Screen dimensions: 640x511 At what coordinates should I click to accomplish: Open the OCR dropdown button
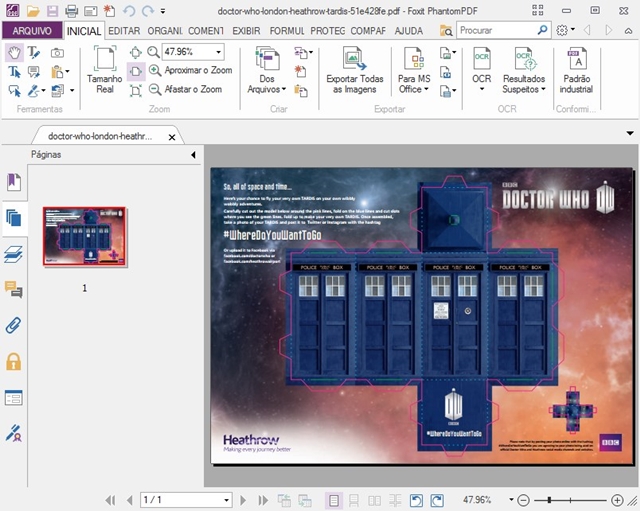tap(482, 70)
